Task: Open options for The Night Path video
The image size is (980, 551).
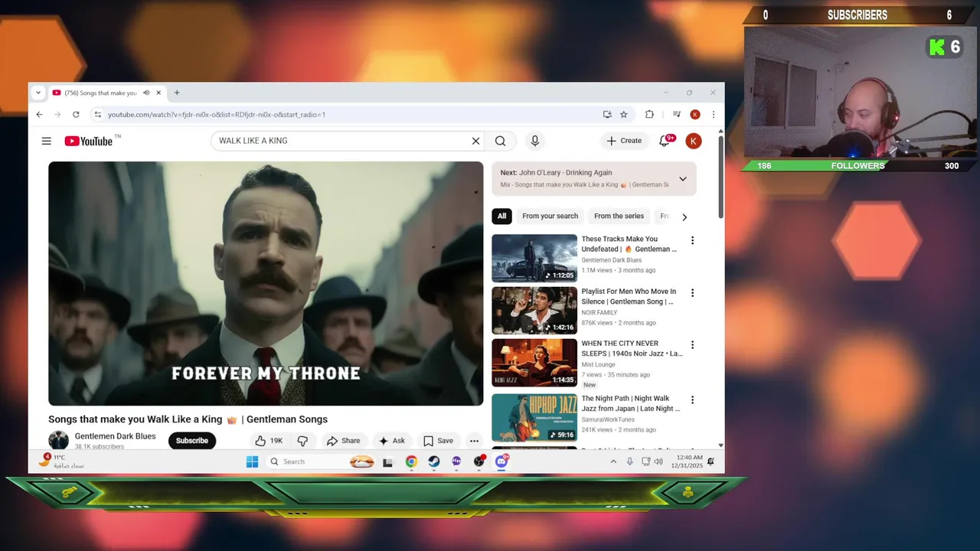Action: pos(692,399)
